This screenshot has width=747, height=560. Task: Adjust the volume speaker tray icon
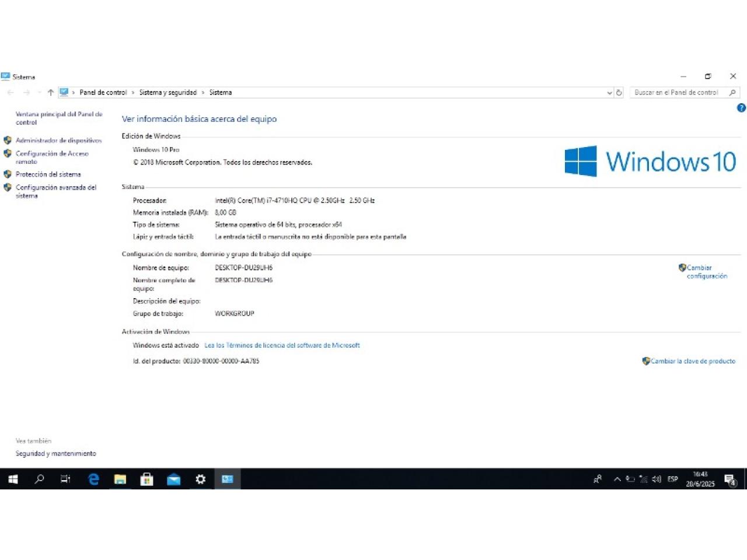(x=657, y=480)
